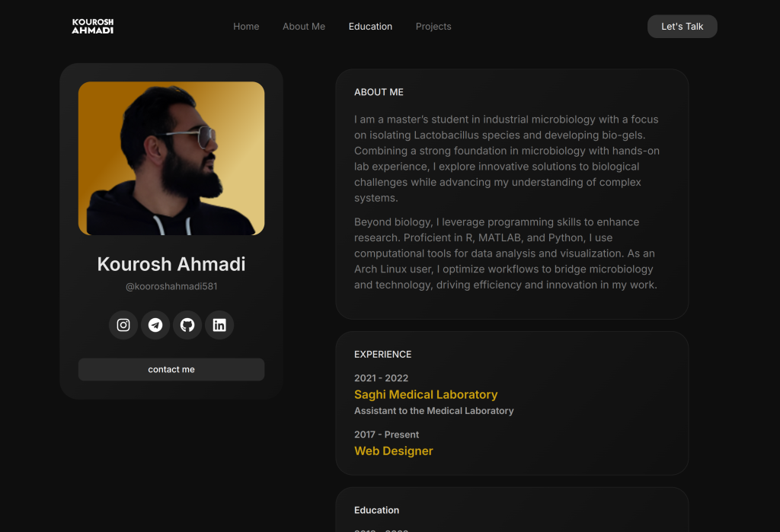Click Assistant to the Medical Laboratory text
The image size is (780, 532).
click(433, 411)
